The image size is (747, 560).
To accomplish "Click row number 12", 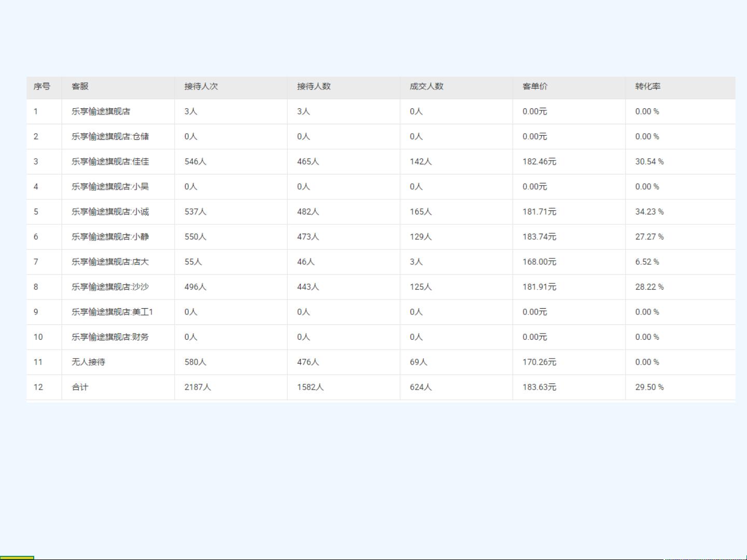I will coord(38,387).
